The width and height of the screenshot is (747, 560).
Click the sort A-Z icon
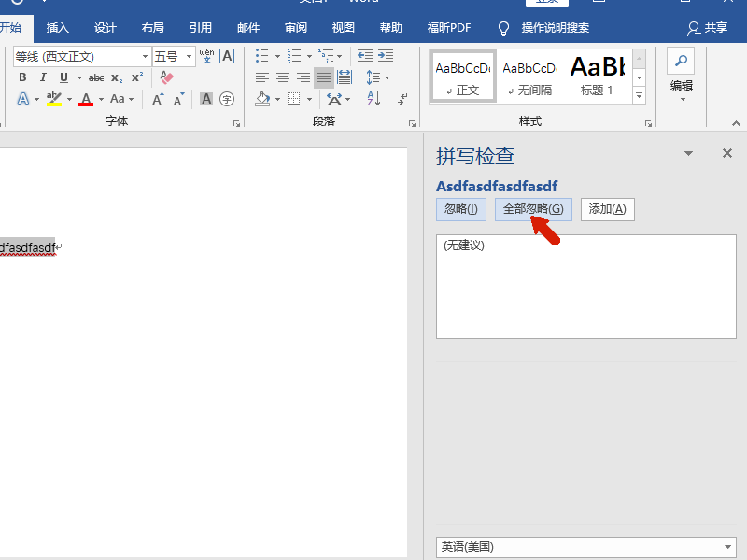coord(373,99)
